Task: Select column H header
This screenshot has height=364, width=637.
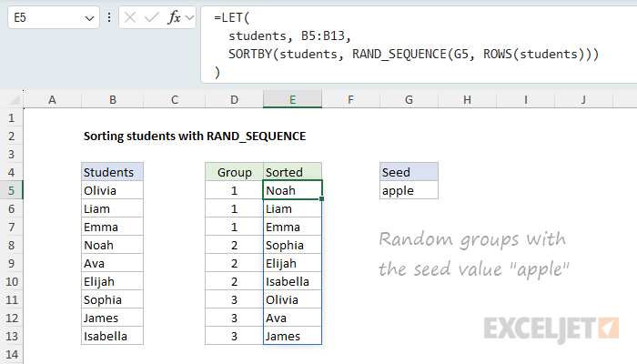Action: click(467, 99)
